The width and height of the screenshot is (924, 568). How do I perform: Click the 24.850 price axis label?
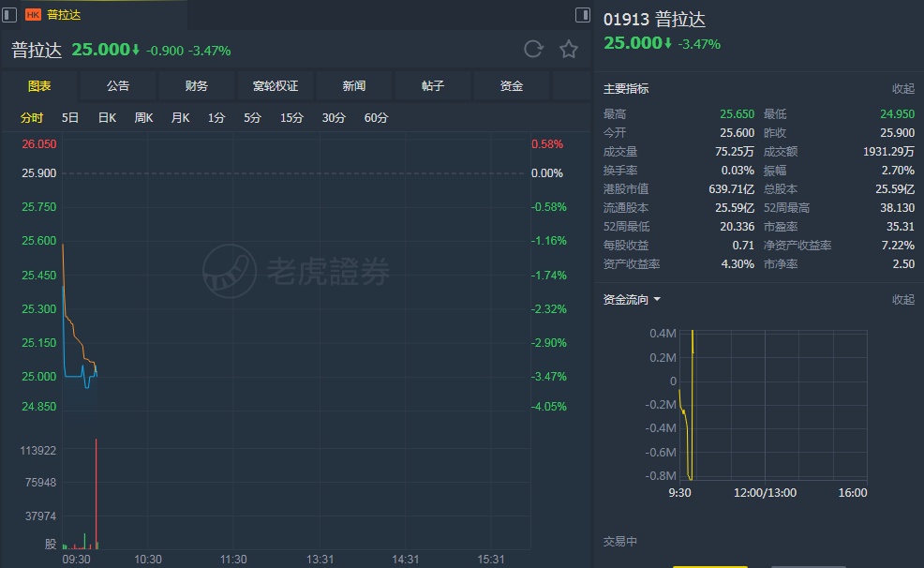point(39,407)
